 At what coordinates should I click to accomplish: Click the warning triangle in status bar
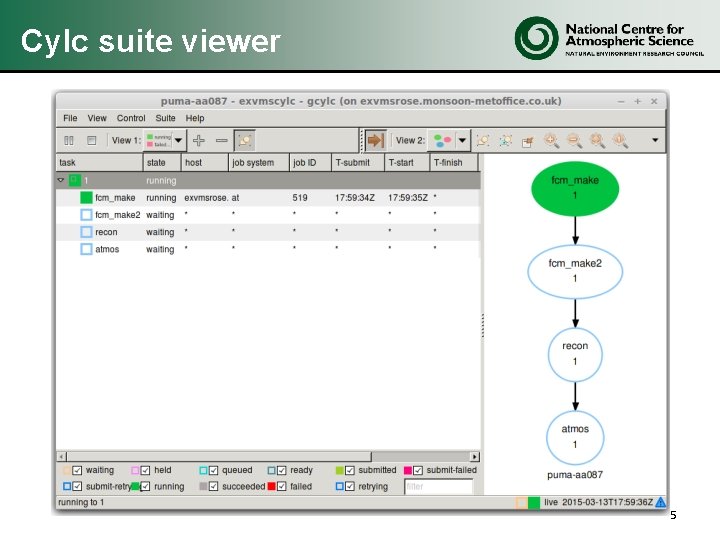click(660, 502)
